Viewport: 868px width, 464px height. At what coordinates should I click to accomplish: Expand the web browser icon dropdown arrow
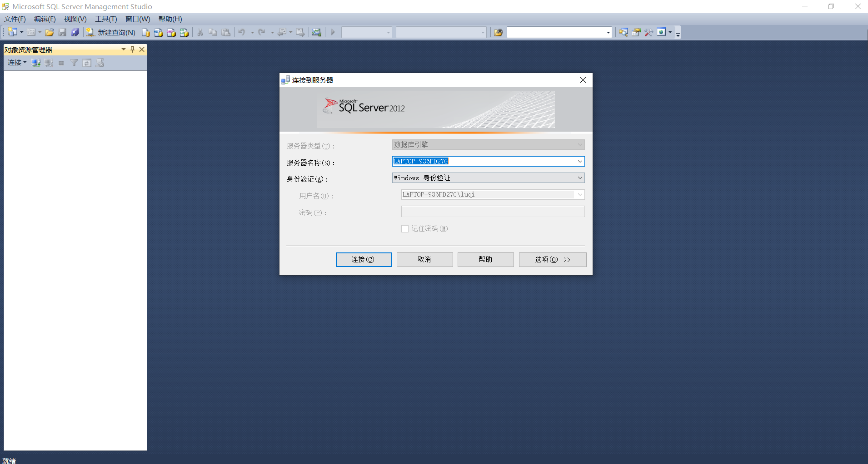(x=670, y=32)
